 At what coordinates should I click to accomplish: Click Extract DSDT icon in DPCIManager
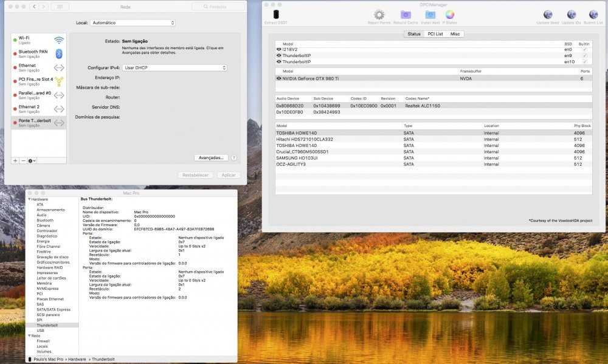click(x=275, y=15)
